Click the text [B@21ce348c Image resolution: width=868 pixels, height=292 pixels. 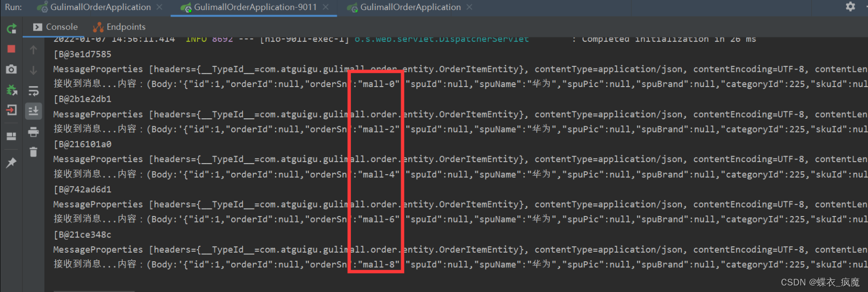click(x=82, y=235)
